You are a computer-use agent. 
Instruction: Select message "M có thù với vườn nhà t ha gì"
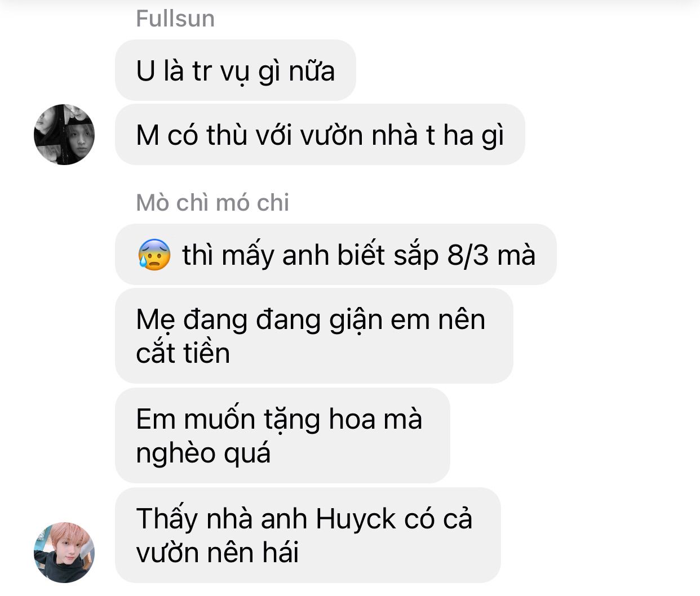(320, 135)
